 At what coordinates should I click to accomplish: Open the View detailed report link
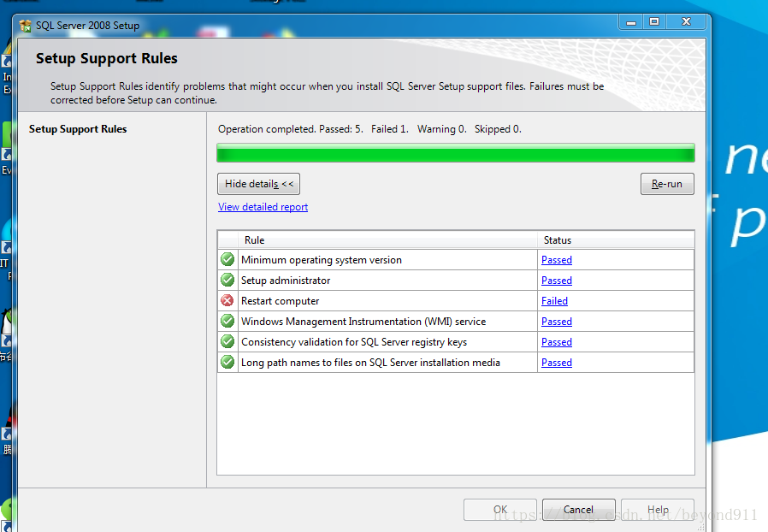click(x=263, y=207)
